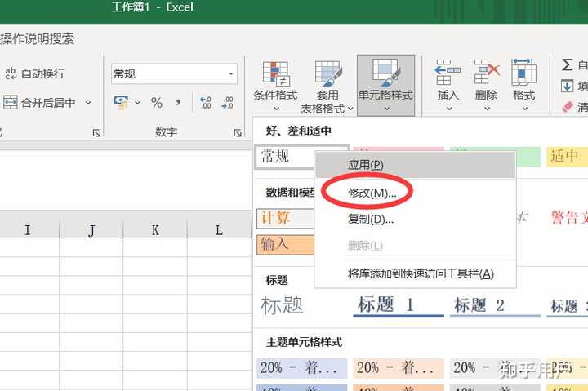Click the Cell Styles (单元格样式) button

click(385, 86)
